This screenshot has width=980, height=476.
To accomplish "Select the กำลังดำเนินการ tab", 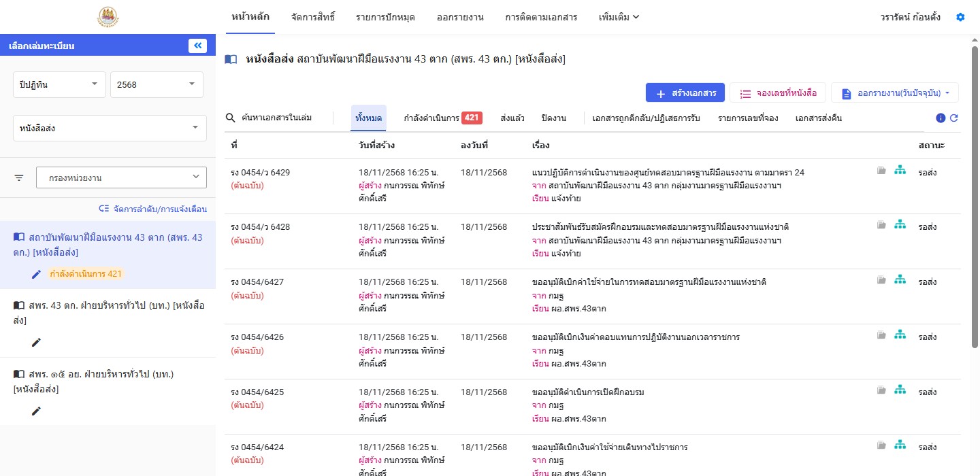I will 442,118.
